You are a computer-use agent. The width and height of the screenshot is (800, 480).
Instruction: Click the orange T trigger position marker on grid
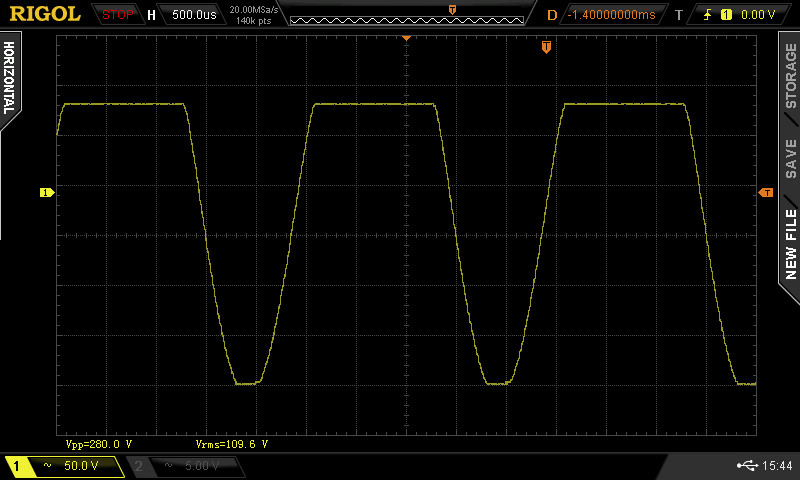(546, 47)
